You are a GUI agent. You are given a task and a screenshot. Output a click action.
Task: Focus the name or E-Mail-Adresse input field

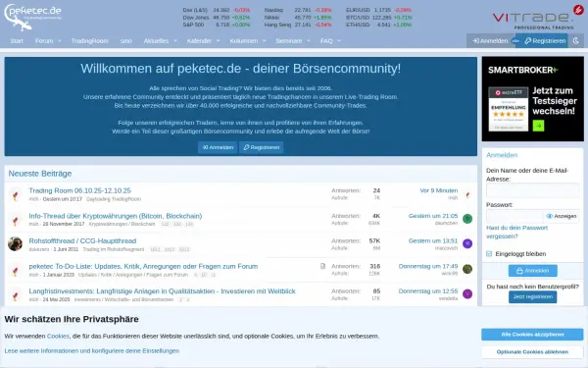tap(532, 190)
